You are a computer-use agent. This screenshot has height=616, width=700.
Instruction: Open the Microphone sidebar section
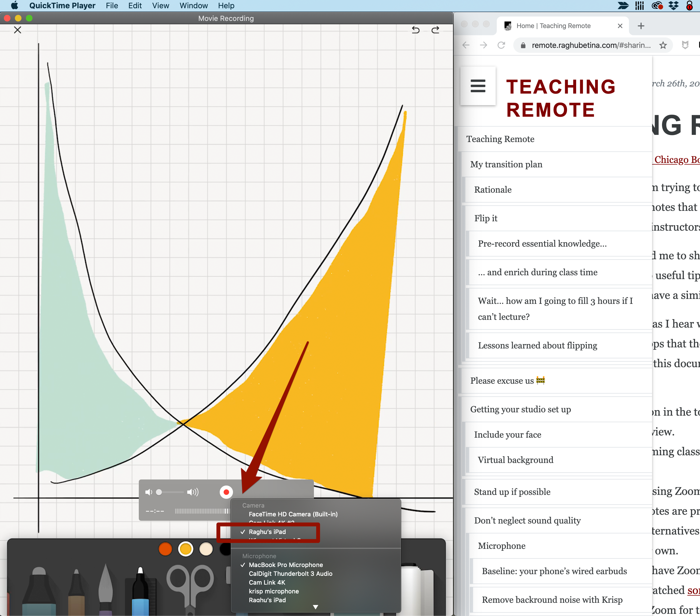coord(501,546)
